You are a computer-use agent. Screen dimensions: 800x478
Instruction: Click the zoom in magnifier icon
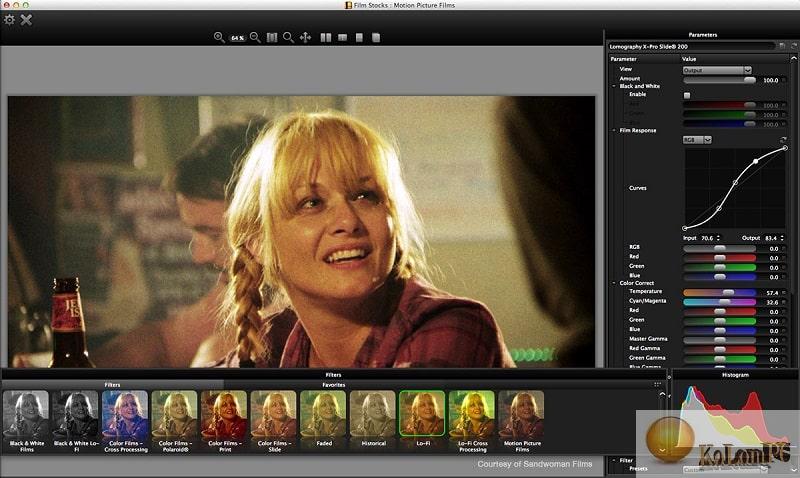point(219,37)
